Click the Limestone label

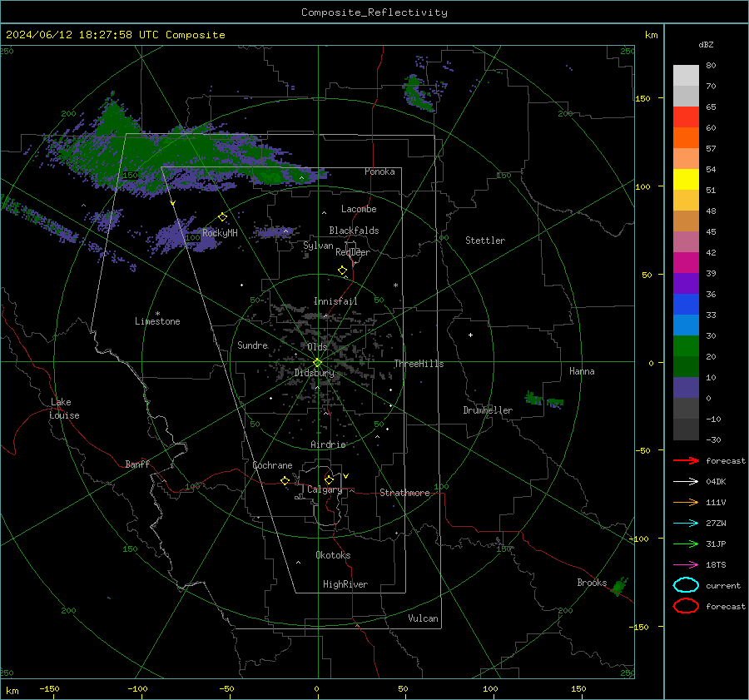[x=157, y=321]
